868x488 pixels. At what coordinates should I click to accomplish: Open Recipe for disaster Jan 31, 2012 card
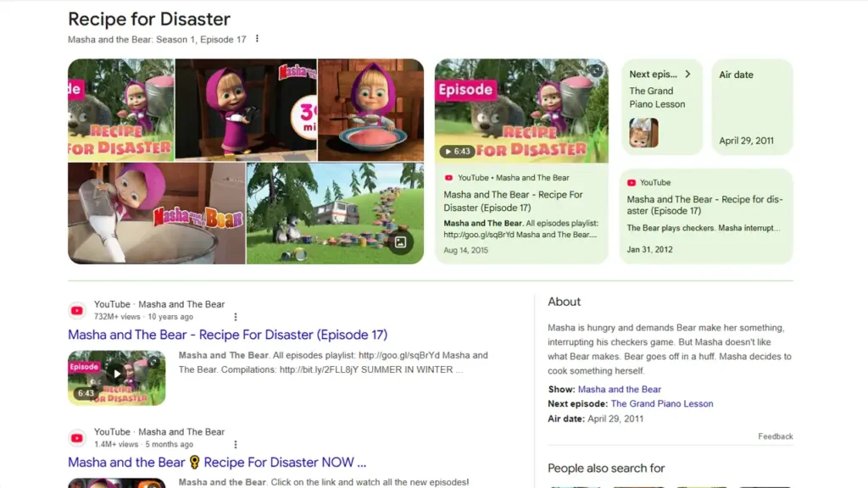706,216
